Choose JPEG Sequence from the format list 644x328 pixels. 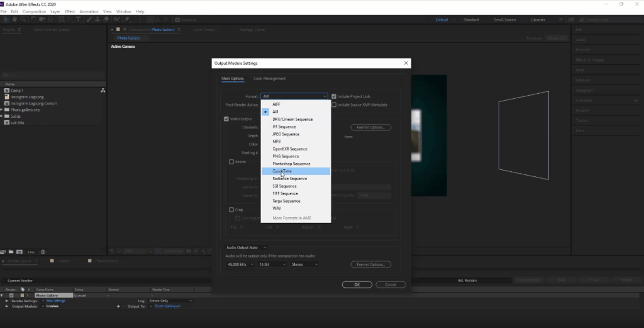click(296, 134)
